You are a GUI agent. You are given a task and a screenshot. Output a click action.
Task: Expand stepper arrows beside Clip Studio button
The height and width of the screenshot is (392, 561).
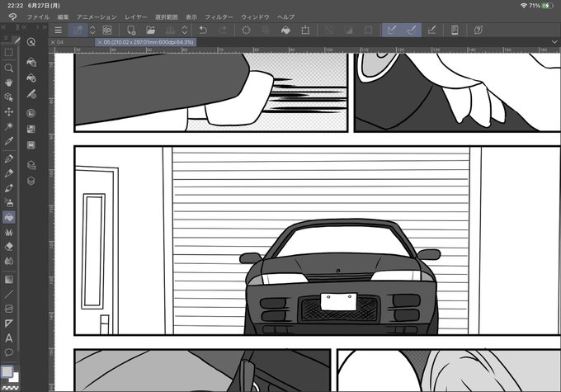point(92,30)
